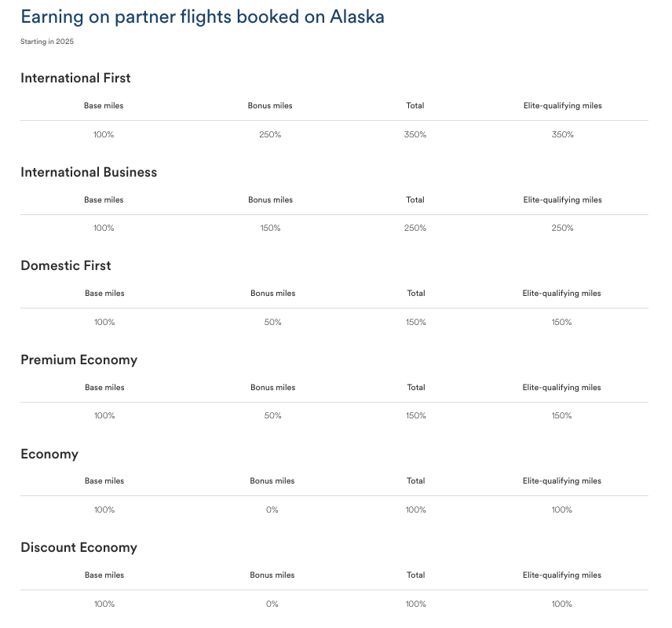Click the 100% base miles value for Domestic First
672x628 pixels.
point(104,322)
